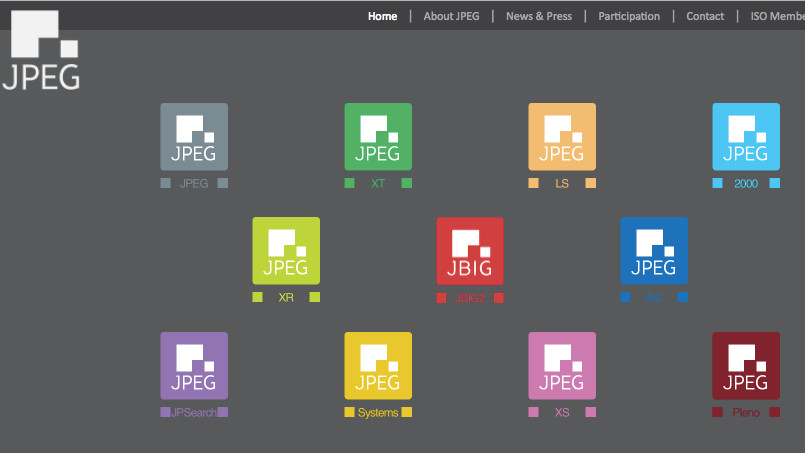Open the dark blue JPEG AIC tile
The width and height of the screenshot is (805, 453).
pyautogui.click(x=654, y=251)
